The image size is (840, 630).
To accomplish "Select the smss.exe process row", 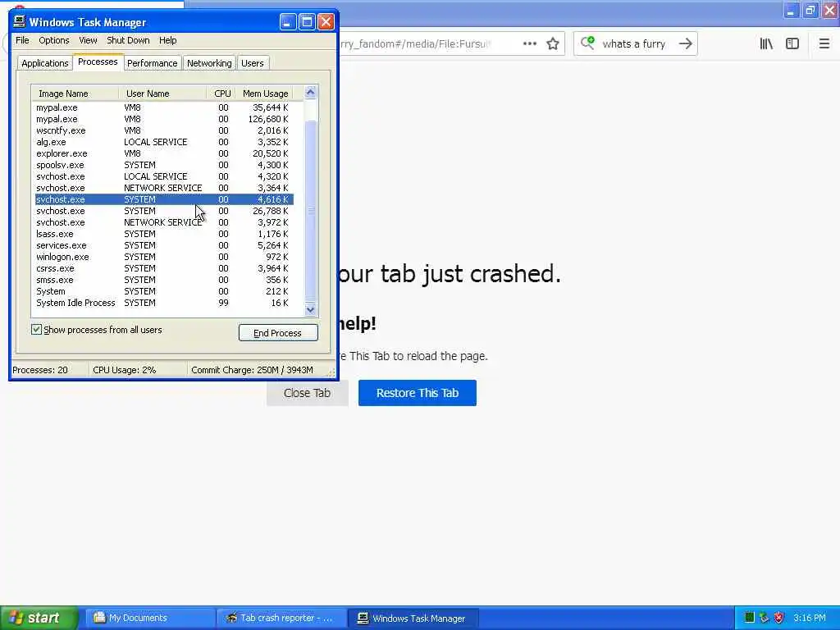I will tap(163, 280).
